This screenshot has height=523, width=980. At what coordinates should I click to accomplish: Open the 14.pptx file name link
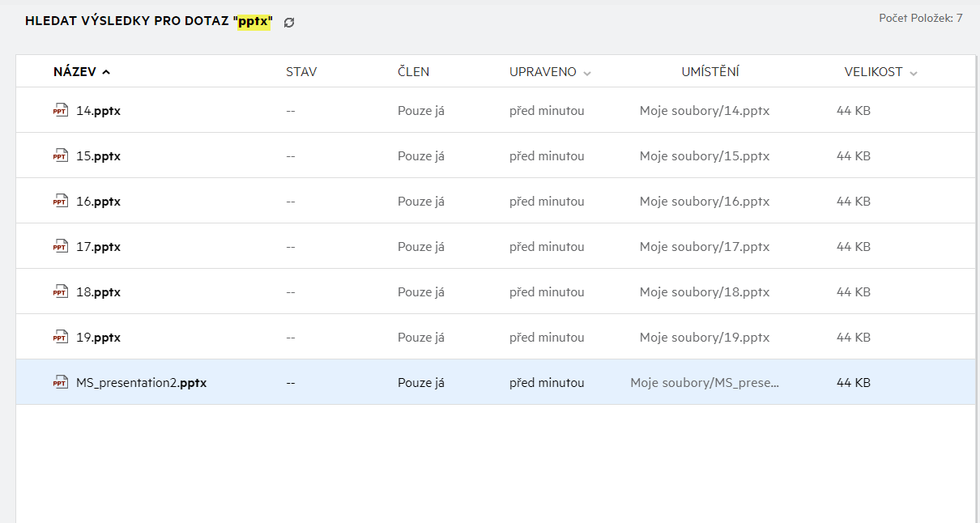(98, 111)
